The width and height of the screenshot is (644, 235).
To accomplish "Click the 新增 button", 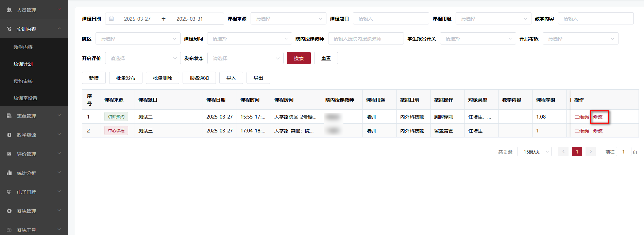I will [94, 78].
